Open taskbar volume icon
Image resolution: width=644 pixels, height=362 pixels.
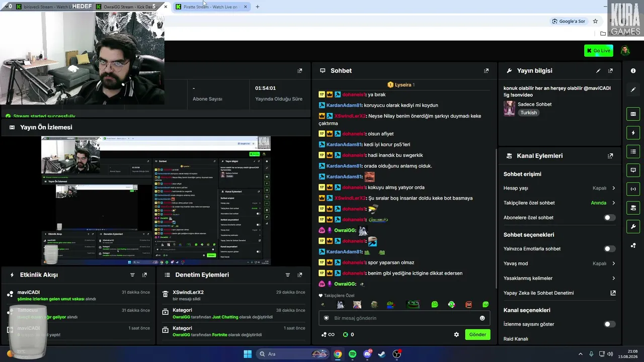610,354
